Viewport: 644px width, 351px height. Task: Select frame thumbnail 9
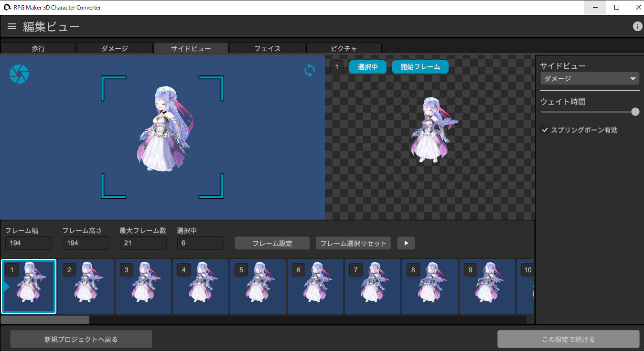pyautogui.click(x=487, y=287)
